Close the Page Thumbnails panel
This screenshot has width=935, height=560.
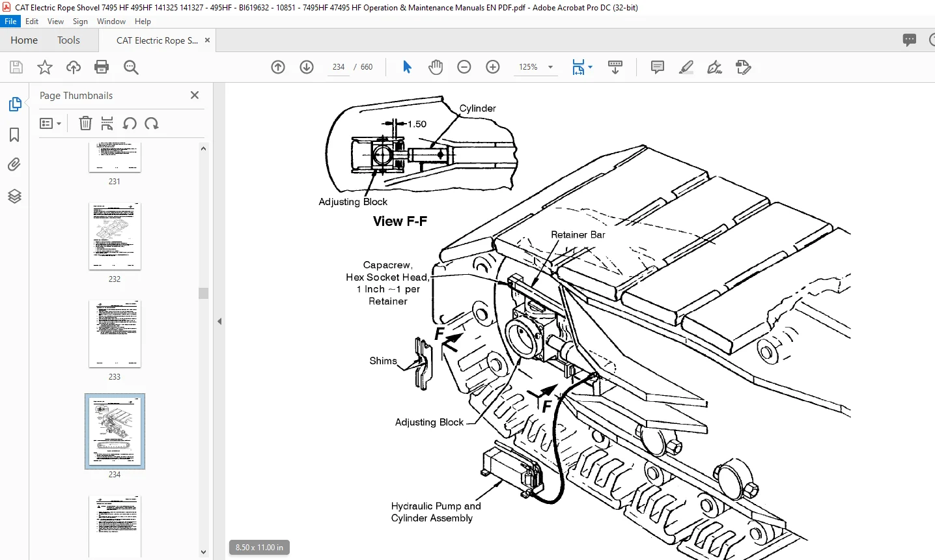(194, 95)
